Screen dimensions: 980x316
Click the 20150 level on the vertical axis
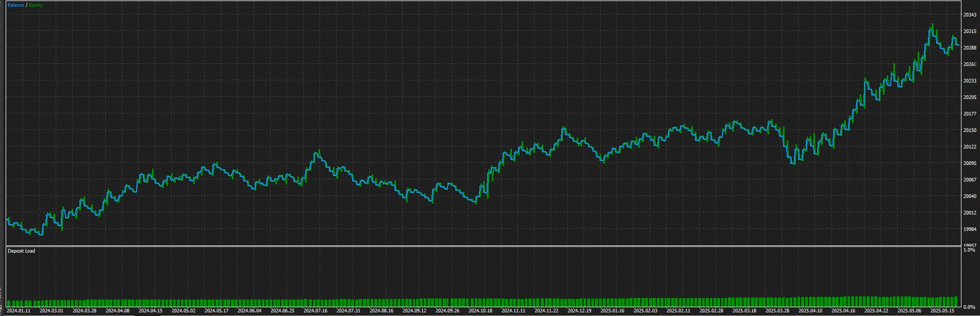(x=970, y=130)
